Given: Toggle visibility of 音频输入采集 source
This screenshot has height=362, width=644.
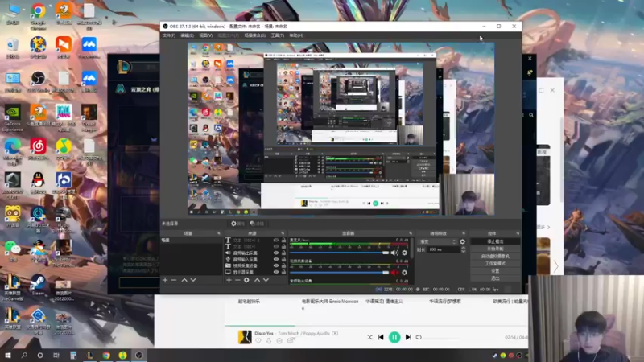Looking at the screenshot, I should 276,259.
